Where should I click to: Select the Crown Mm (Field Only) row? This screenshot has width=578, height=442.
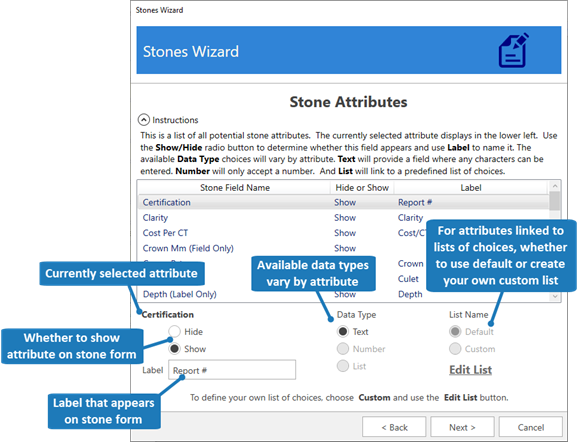click(343, 248)
